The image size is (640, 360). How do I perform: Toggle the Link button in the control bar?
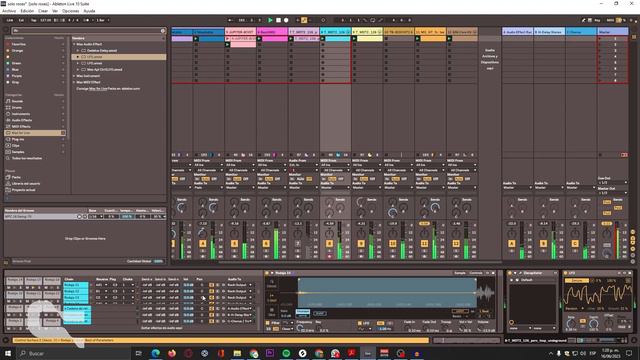coord(10,20)
